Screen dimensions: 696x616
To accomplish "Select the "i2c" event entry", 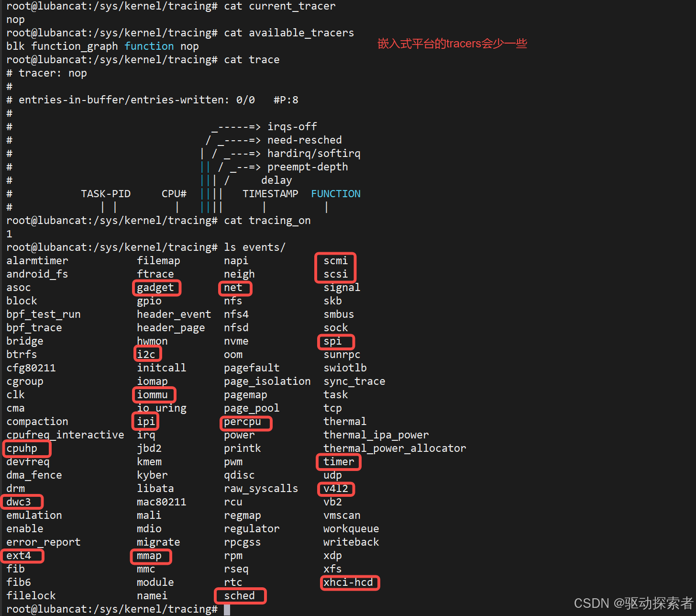I will pos(147,354).
